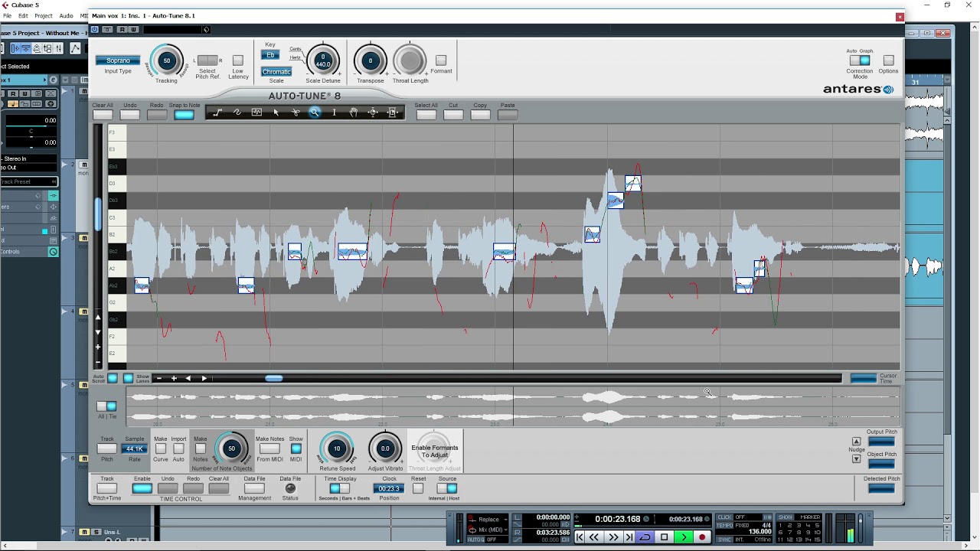The width and height of the screenshot is (980, 551).
Task: Click the zoom out minus button
Action: pos(158,378)
